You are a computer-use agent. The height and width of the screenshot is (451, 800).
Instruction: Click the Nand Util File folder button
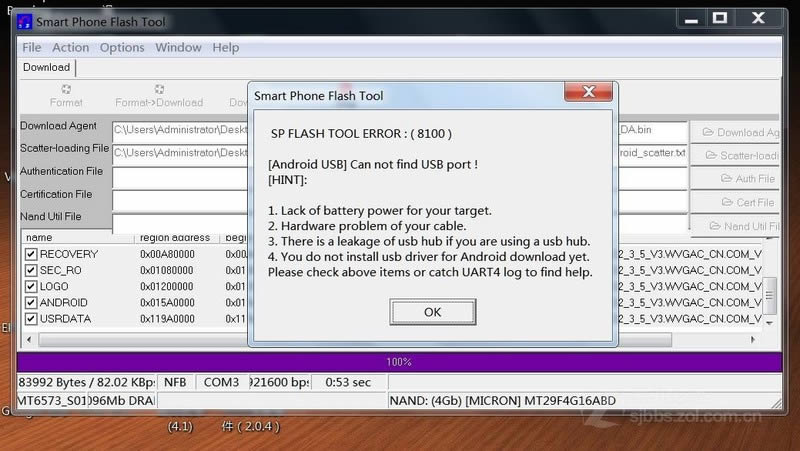click(739, 226)
